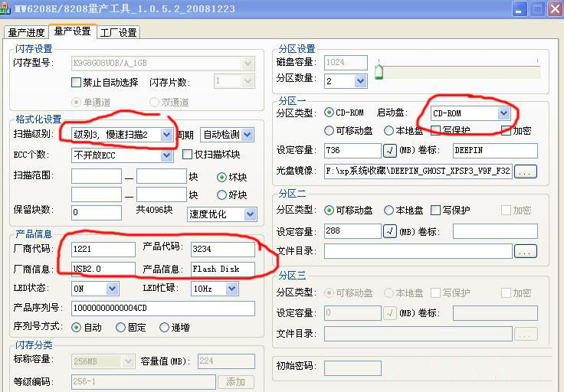Image resolution: width=564 pixels, height=392 pixels.
Task: Click the 产品信息 field Flash Disk
Action: 223,269
